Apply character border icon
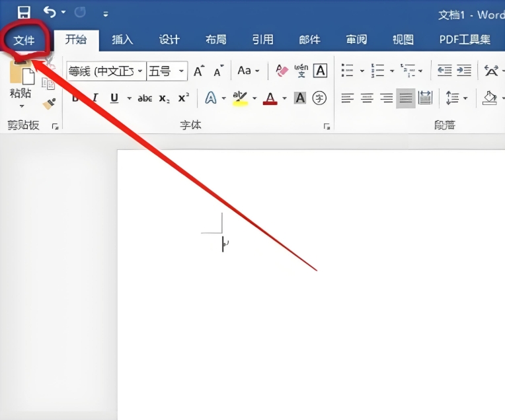This screenshot has height=420, width=505. [321, 71]
